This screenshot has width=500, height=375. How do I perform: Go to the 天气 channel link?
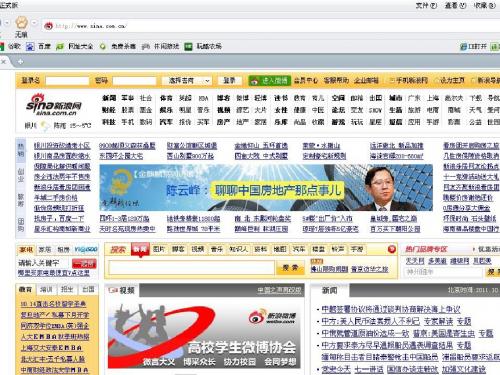(475, 110)
